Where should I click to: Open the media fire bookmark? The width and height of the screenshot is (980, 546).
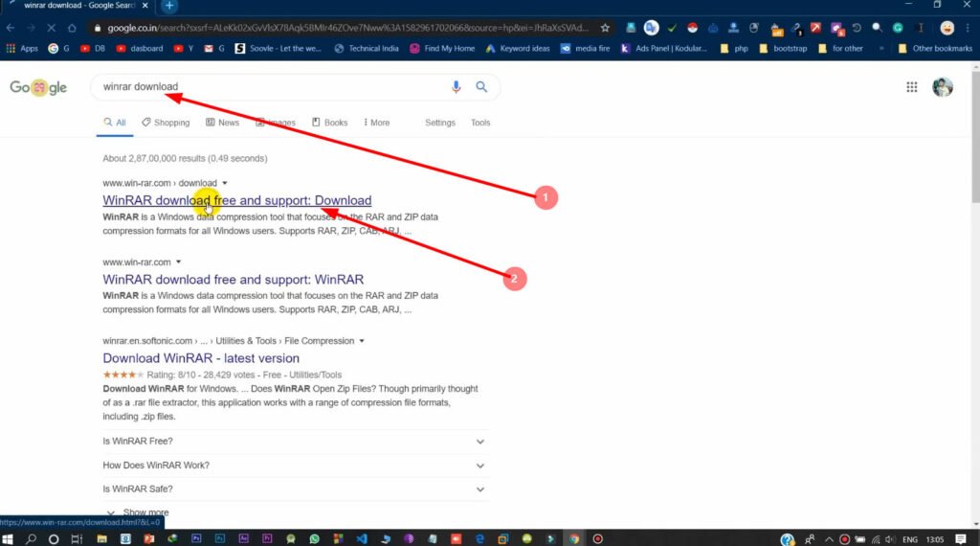[x=585, y=48]
